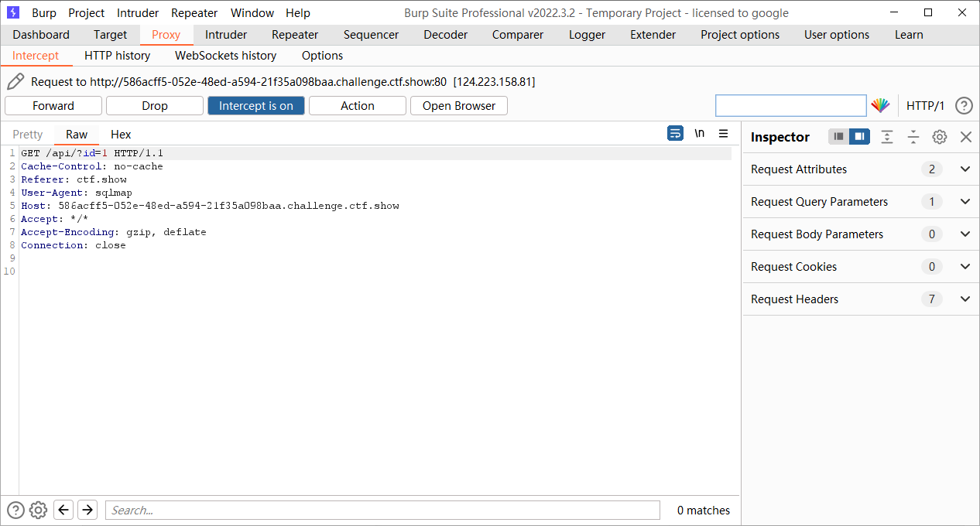Viewport: 980px width, 526px height.
Task: Open Inspector settings gear
Action: [939, 137]
